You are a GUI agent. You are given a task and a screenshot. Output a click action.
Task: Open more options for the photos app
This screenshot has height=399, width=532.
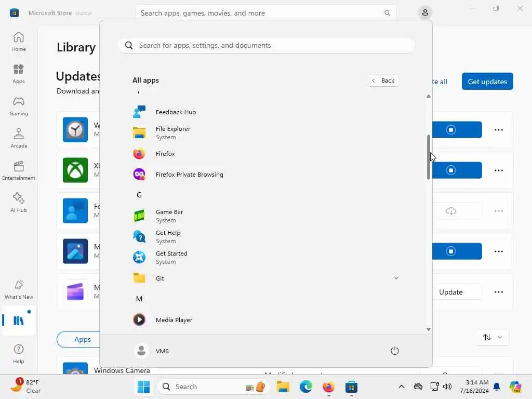[498, 251]
